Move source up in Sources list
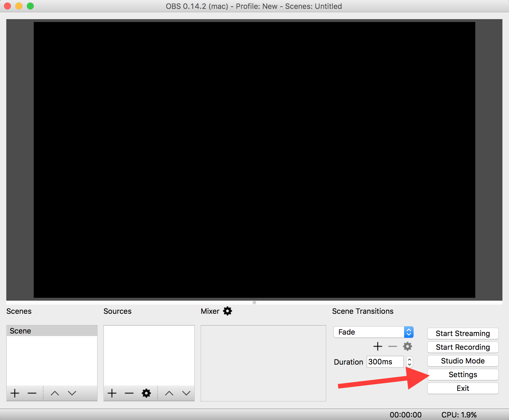This screenshot has height=420, width=509. click(169, 393)
